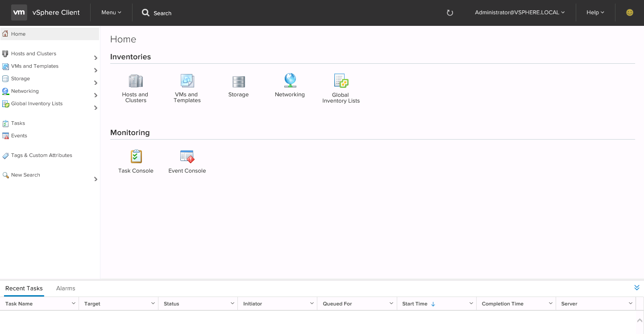Click the VMs and Templates sidebar icon
Image resolution: width=644 pixels, height=334 pixels.
(5, 66)
